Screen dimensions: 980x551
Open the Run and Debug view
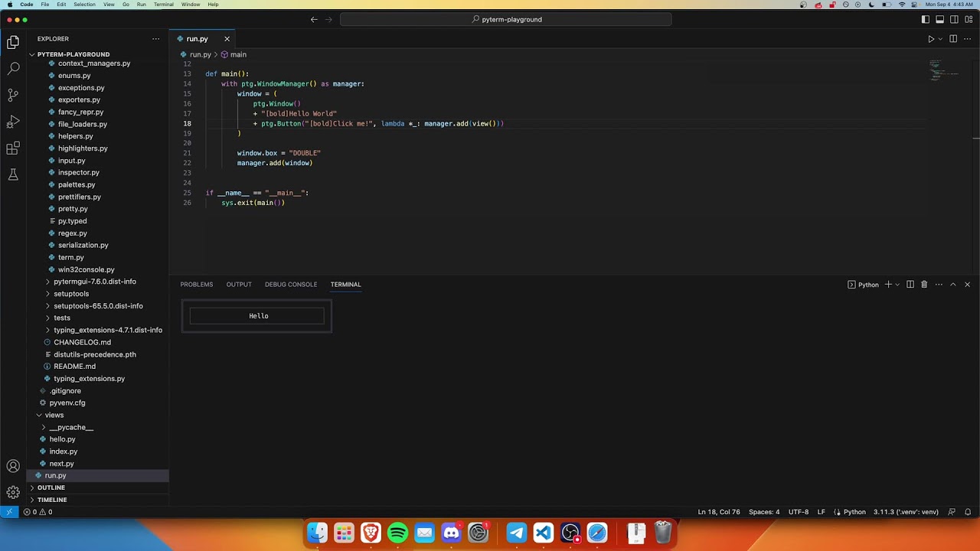pos(13,122)
